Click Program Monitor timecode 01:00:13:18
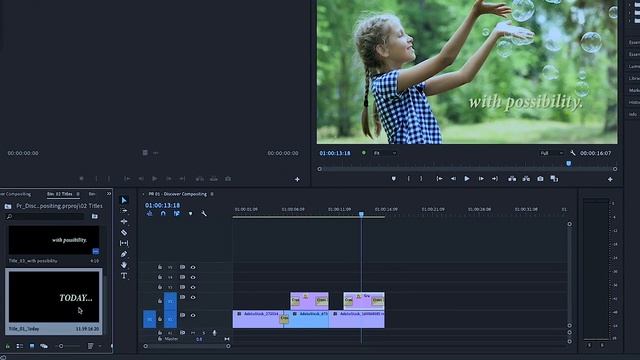 tap(335, 153)
